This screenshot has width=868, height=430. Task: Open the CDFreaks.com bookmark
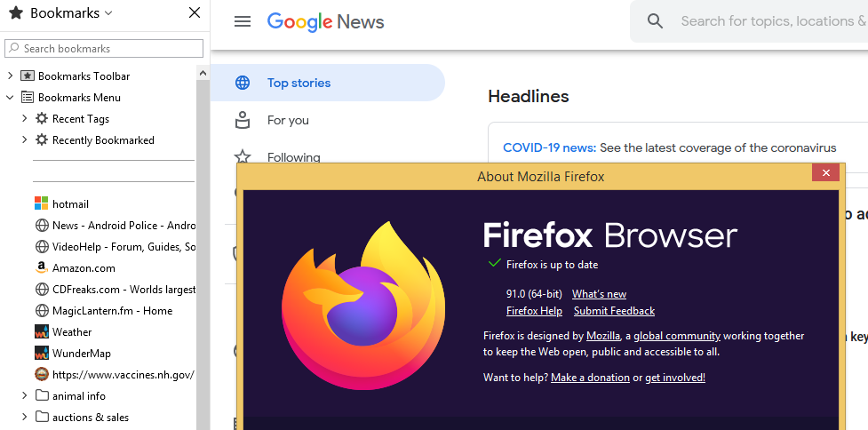(x=123, y=290)
